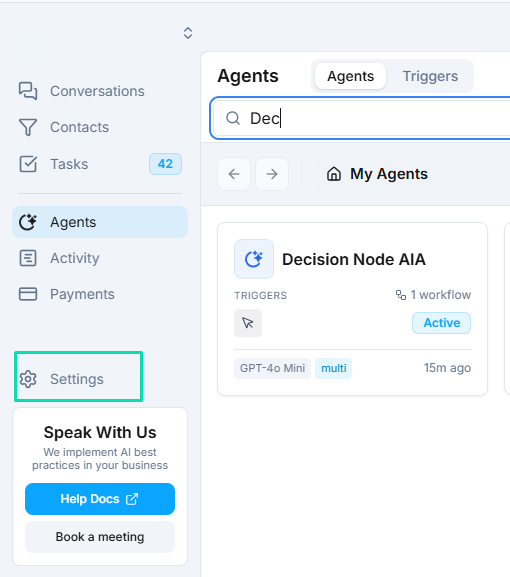Click the Active status badge
Screen dimensions: 510x577
[442, 323]
